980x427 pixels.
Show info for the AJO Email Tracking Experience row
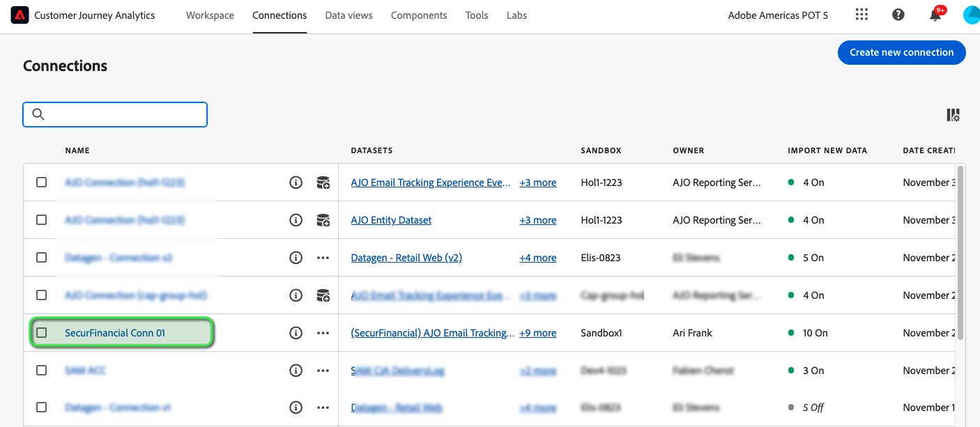click(x=296, y=183)
